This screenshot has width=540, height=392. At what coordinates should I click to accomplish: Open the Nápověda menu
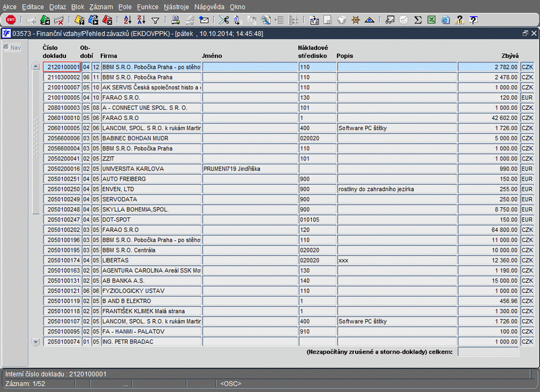[209, 7]
